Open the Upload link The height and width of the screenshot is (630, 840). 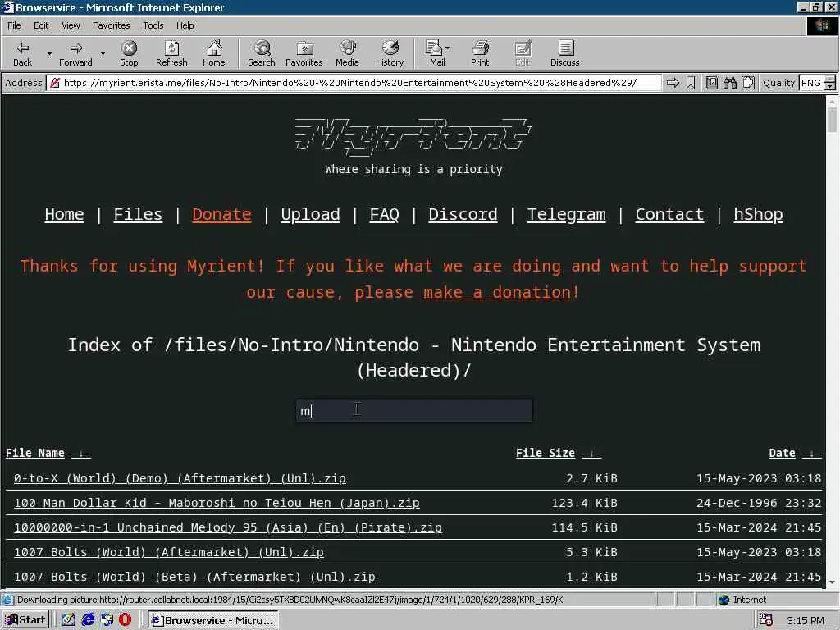310,214
